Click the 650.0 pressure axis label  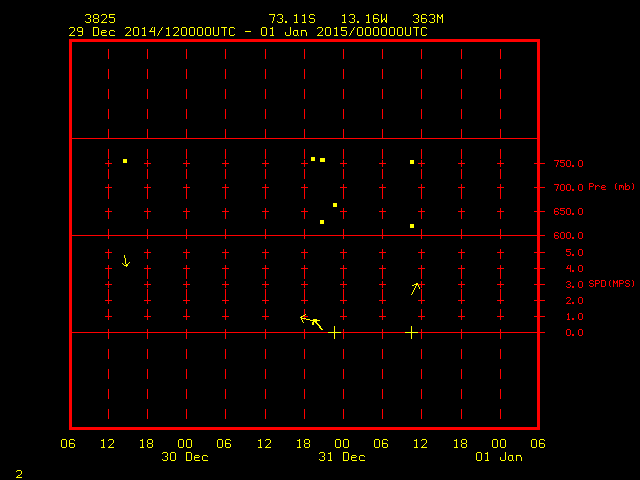(x=569, y=212)
